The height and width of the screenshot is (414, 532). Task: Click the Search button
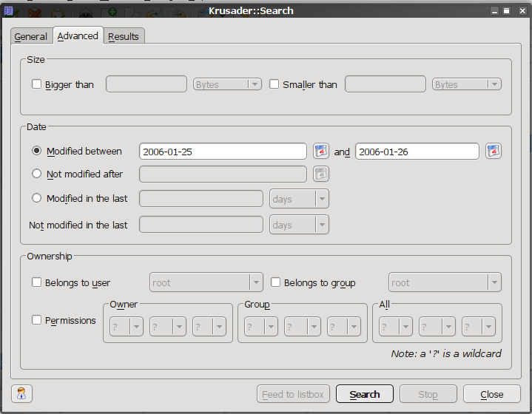click(x=365, y=394)
